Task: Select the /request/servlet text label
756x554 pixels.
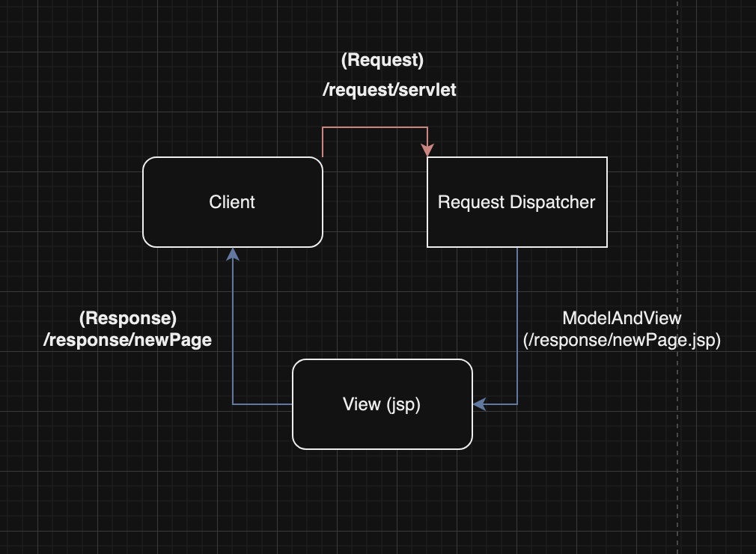Action: click(x=389, y=90)
